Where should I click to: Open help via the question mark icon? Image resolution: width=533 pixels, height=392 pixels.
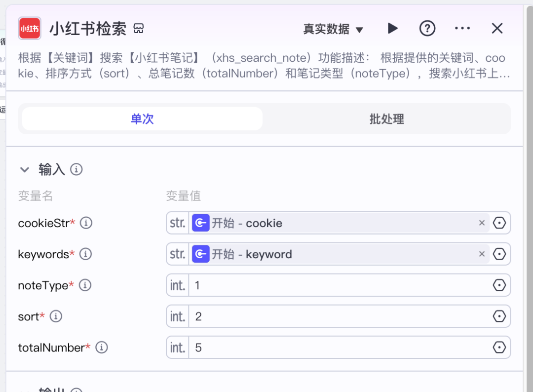pos(427,29)
